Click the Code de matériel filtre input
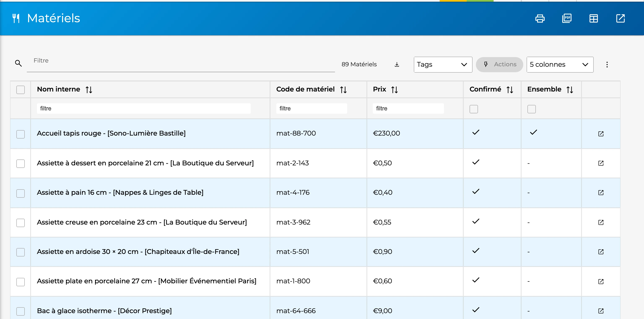Viewport: 644px width, 319px height. pyautogui.click(x=312, y=108)
